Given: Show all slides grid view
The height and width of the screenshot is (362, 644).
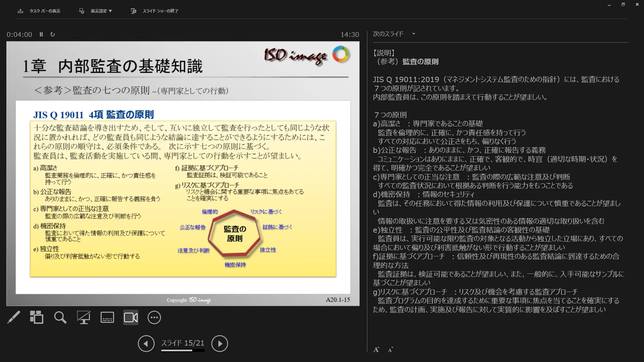Looking at the screenshot, I should [37, 317].
